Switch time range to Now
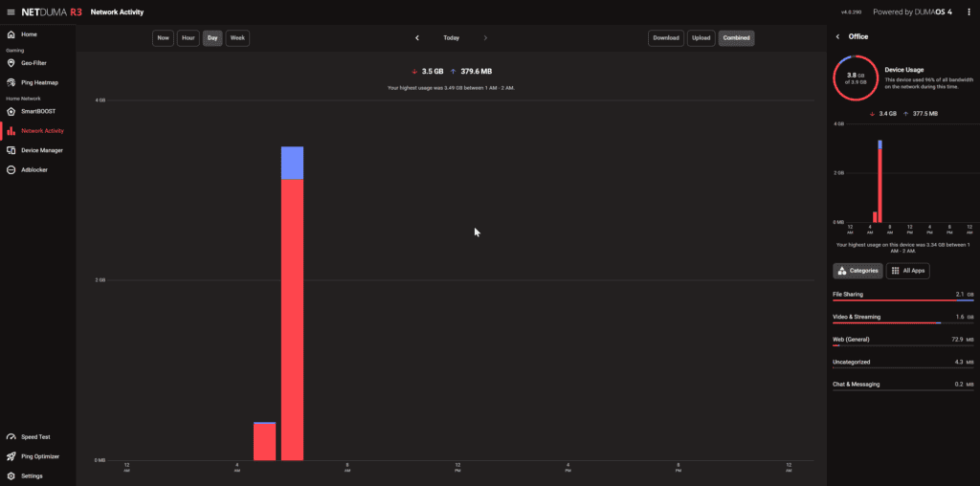The image size is (980, 486). click(x=163, y=38)
